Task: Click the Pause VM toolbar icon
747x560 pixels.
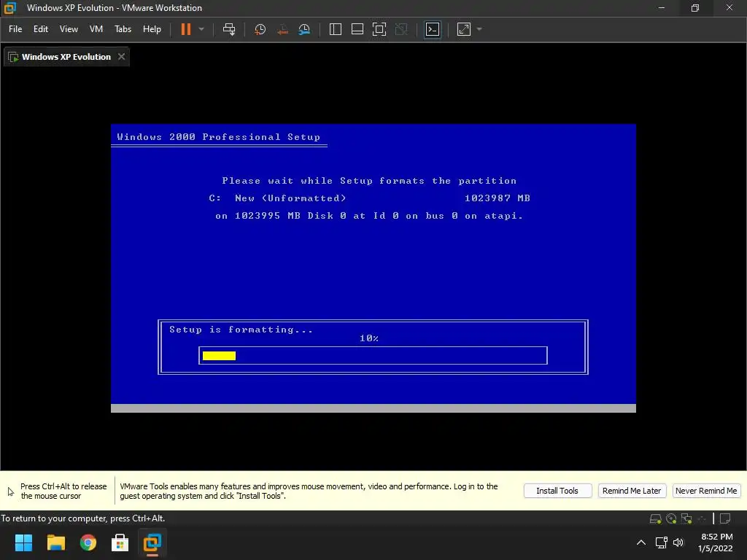Action: click(x=186, y=29)
